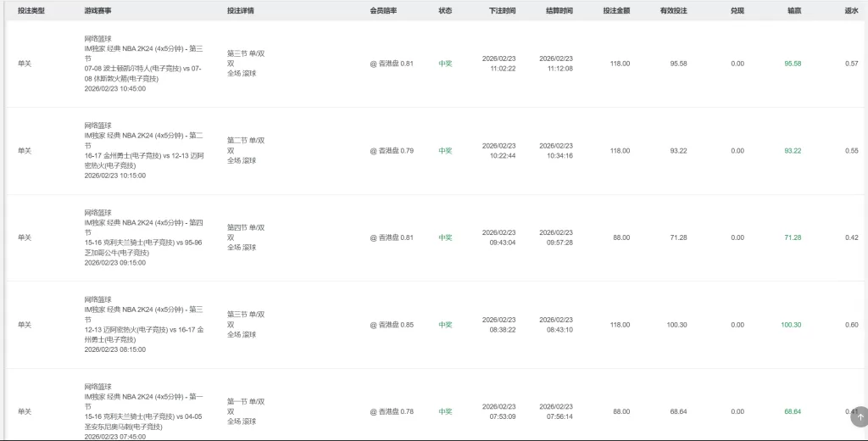The image size is (868, 441).
Task: Click the 输赢 column header
Action: pos(794,11)
